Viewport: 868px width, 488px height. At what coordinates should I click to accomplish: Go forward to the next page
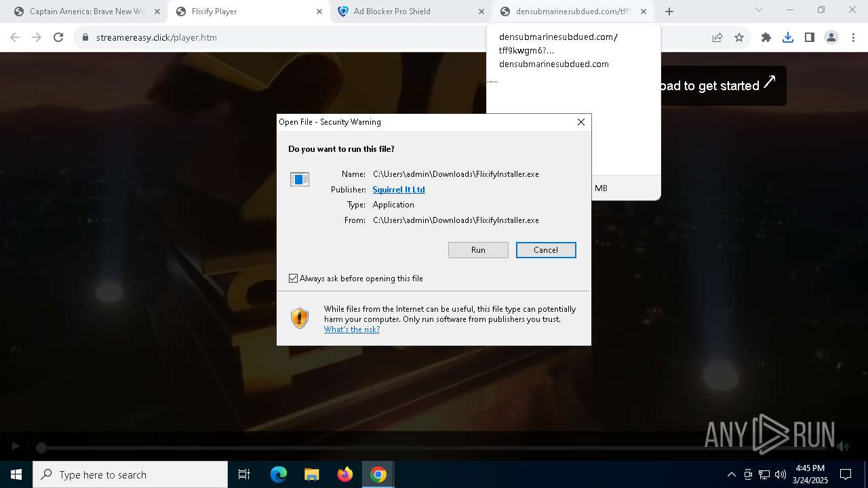37,37
